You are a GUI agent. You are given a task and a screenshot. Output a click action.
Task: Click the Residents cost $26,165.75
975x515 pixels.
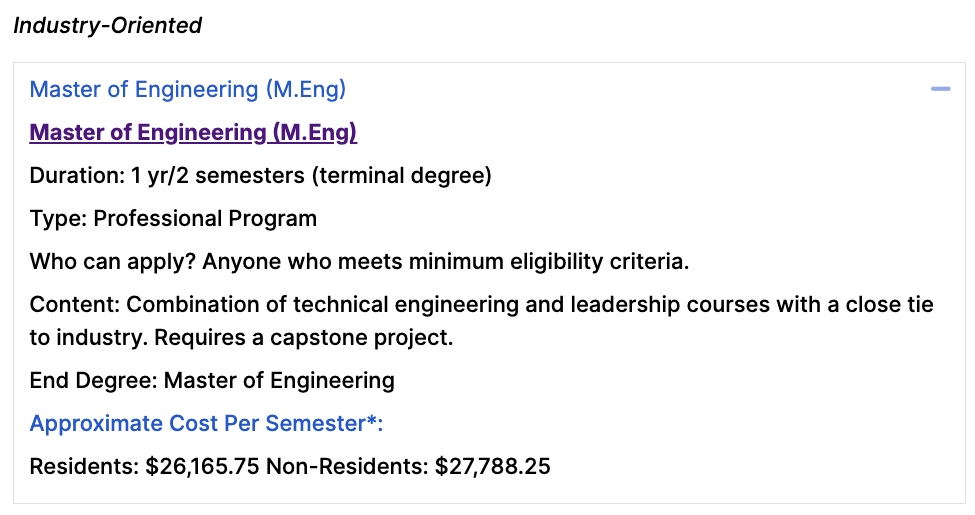click(202, 466)
